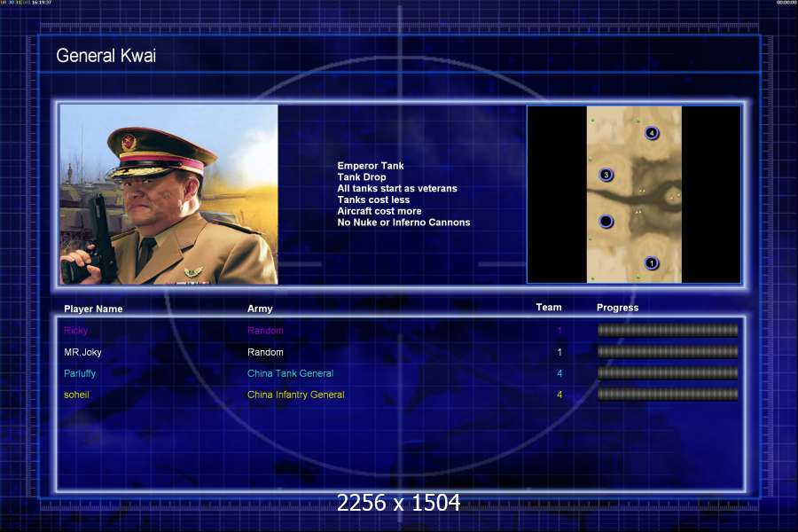Click Ricky's team number 1
The width and height of the screenshot is (798, 532).
coord(559,331)
